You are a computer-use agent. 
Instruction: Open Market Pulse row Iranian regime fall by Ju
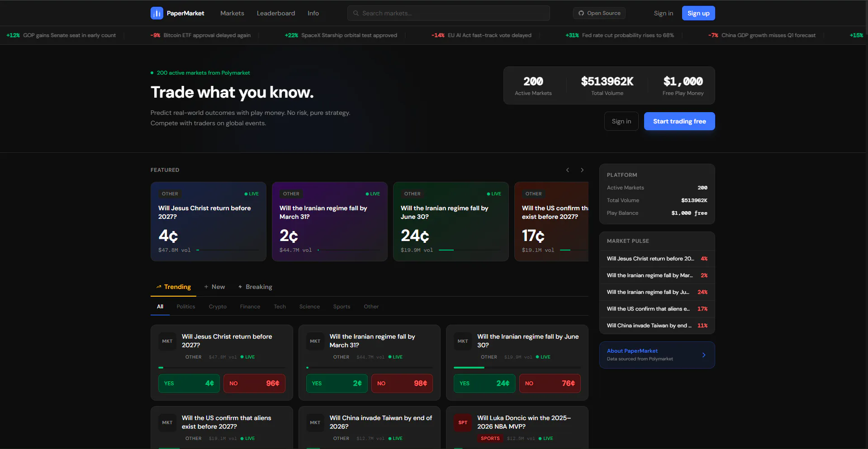pos(657,292)
